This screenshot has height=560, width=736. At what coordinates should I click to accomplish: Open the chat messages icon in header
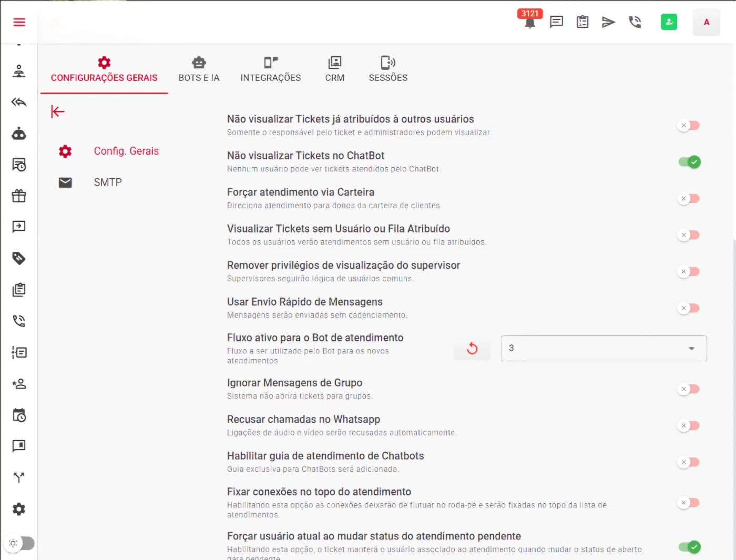point(556,22)
